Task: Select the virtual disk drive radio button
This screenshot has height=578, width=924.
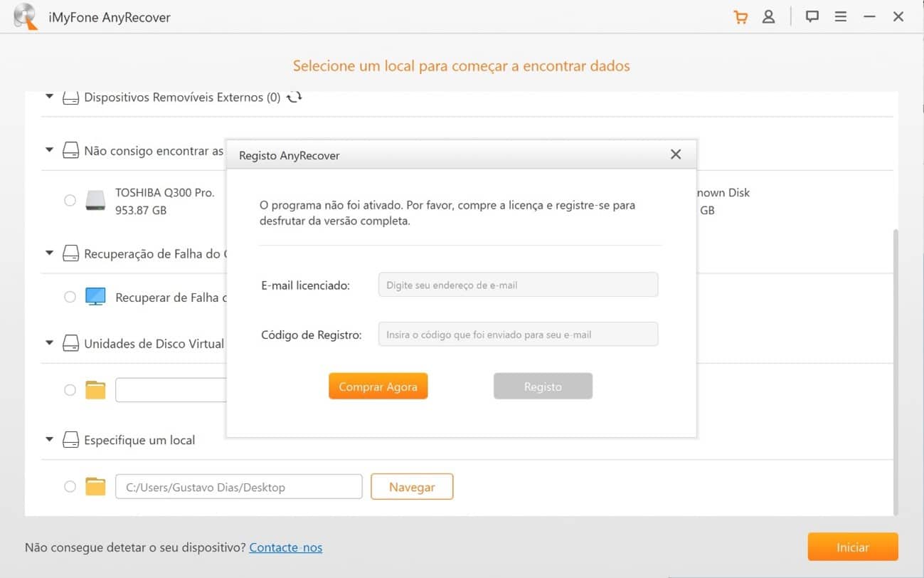Action: pos(70,390)
